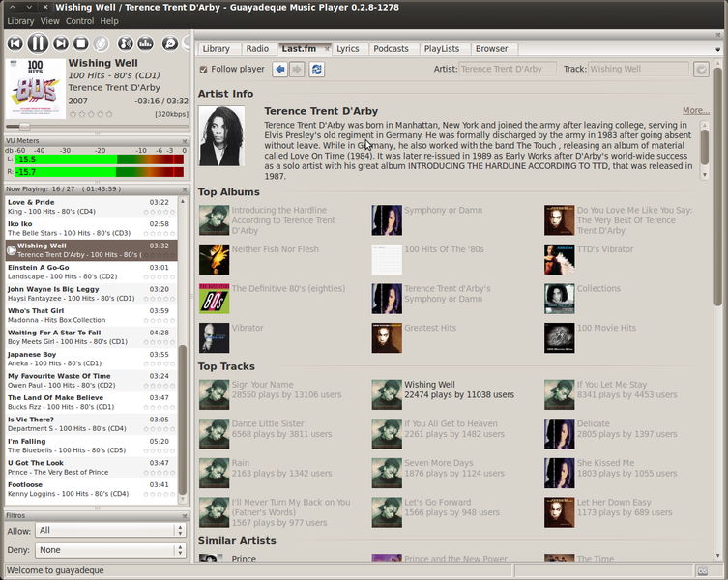Switch to the Browser tab

click(492, 48)
